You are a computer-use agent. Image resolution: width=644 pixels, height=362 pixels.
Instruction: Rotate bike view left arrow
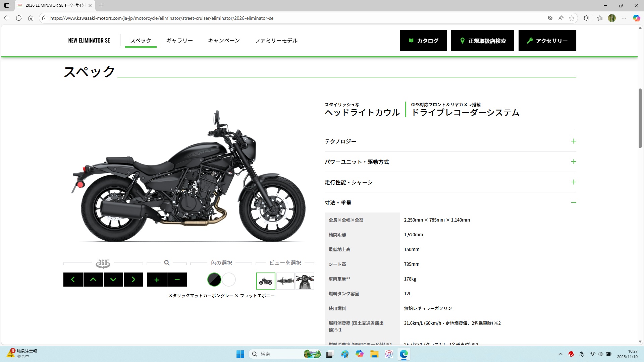tap(73, 280)
